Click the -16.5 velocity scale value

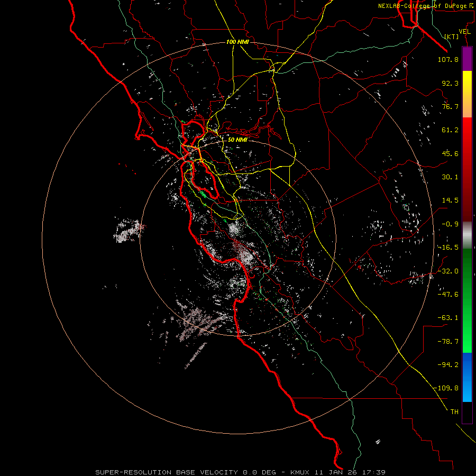[448, 248]
